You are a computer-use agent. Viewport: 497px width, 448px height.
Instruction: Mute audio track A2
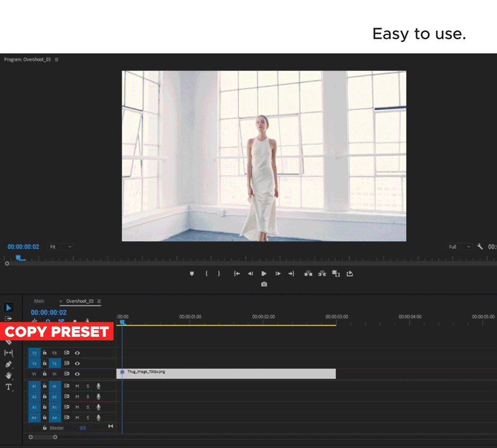pos(77,397)
